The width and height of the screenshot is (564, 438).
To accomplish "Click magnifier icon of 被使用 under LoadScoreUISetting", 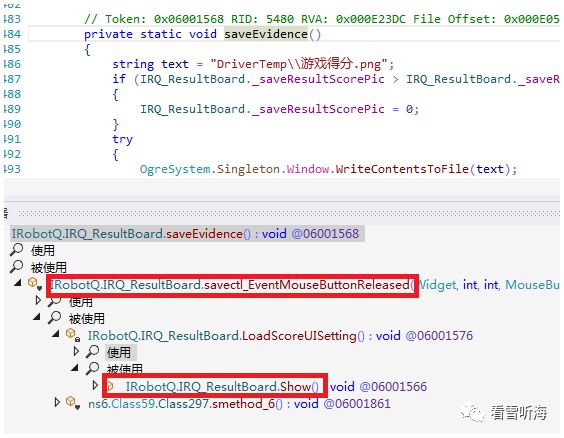I will point(92,368).
